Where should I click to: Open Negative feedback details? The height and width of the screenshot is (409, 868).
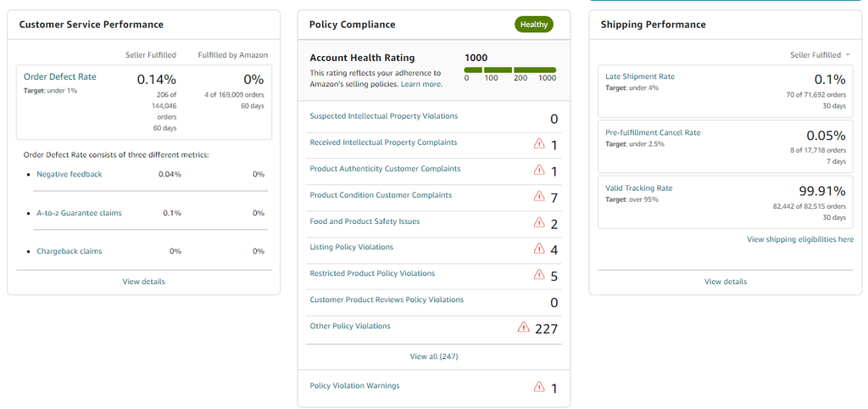tap(69, 174)
